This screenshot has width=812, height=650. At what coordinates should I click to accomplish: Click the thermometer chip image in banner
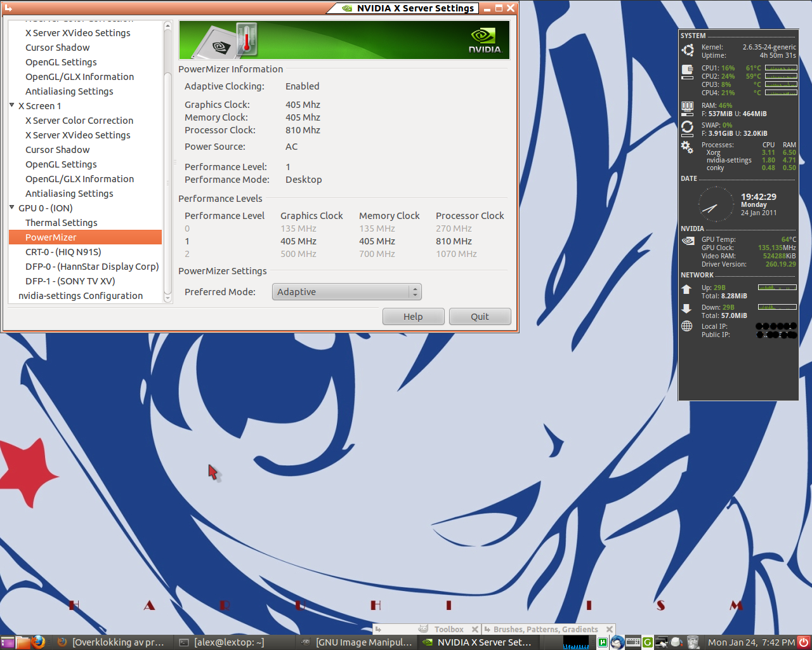[x=226, y=41]
